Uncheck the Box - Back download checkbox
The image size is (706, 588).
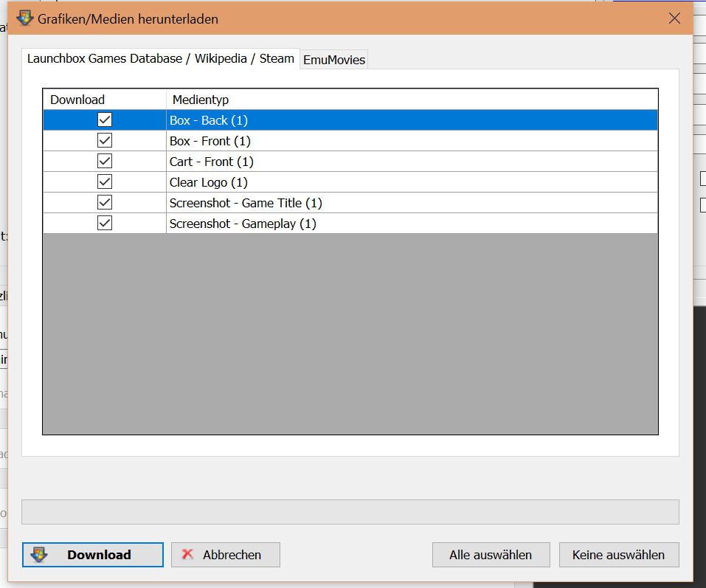105,120
